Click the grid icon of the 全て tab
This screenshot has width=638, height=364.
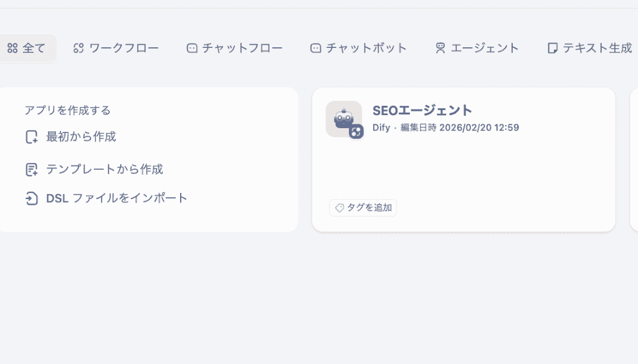click(x=12, y=49)
